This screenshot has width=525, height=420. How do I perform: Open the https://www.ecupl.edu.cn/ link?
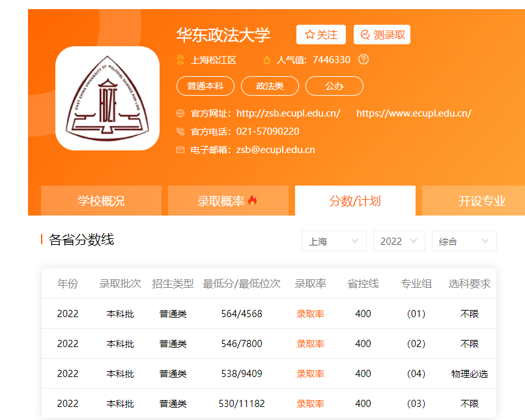click(x=414, y=113)
